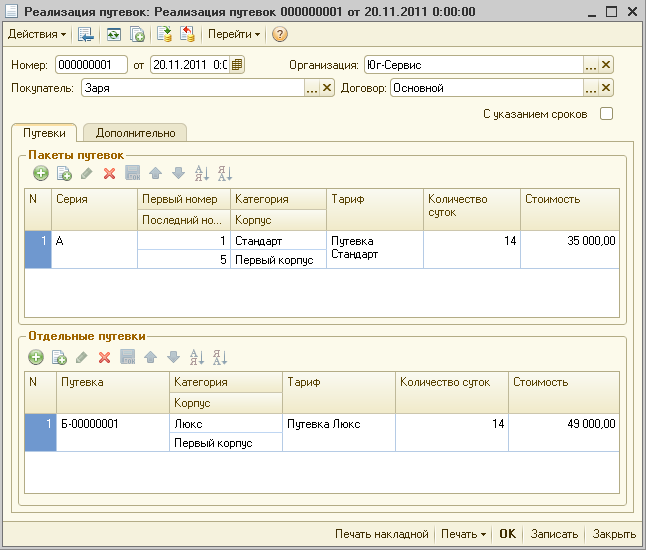This screenshot has height=550, width=646.
Task: Click the unpost document toolbar icon
Action: pyautogui.click(x=187, y=34)
